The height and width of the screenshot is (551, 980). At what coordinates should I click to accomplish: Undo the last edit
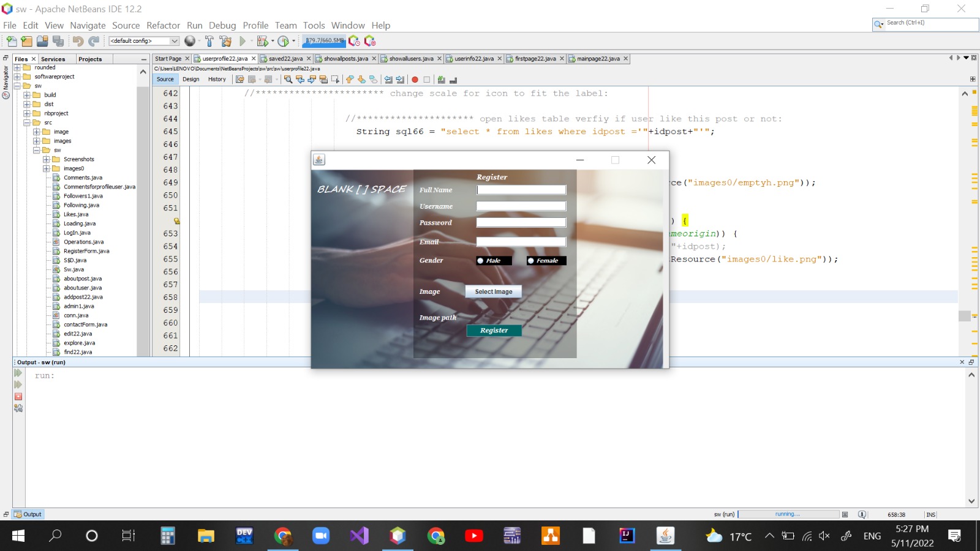[x=78, y=41]
